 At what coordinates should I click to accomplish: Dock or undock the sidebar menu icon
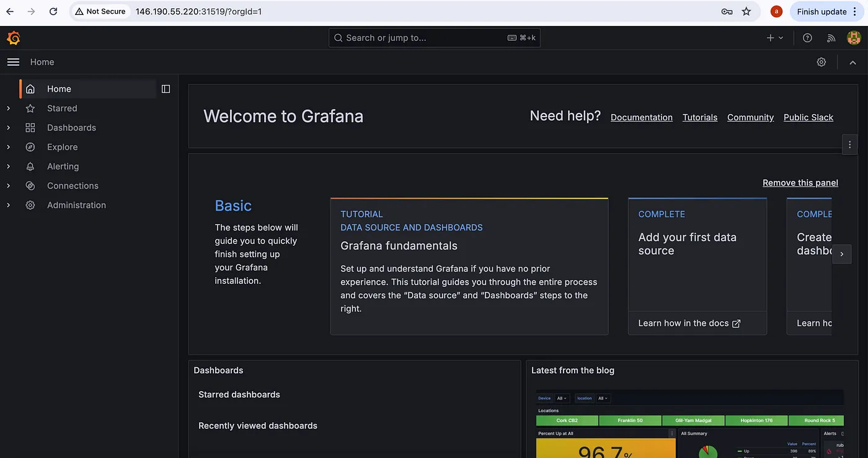tap(166, 89)
